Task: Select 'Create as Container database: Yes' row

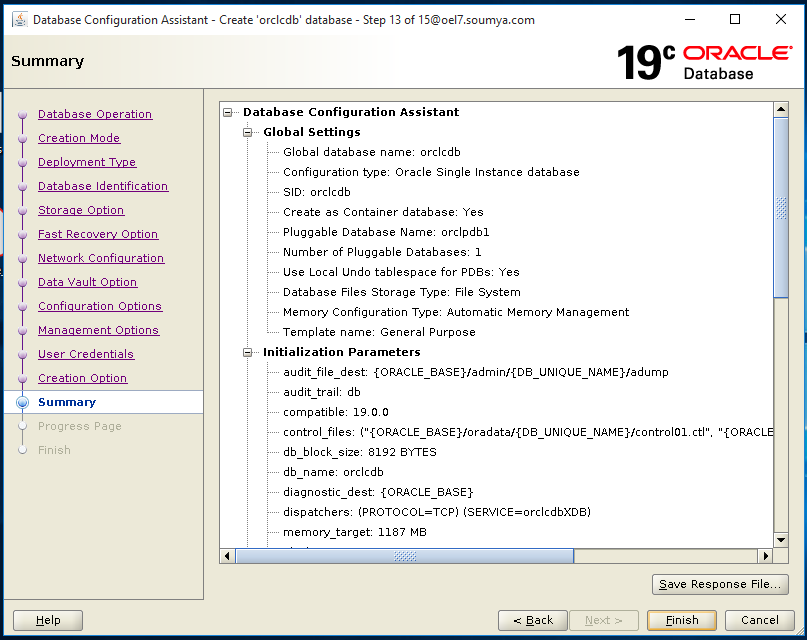Action: click(383, 212)
